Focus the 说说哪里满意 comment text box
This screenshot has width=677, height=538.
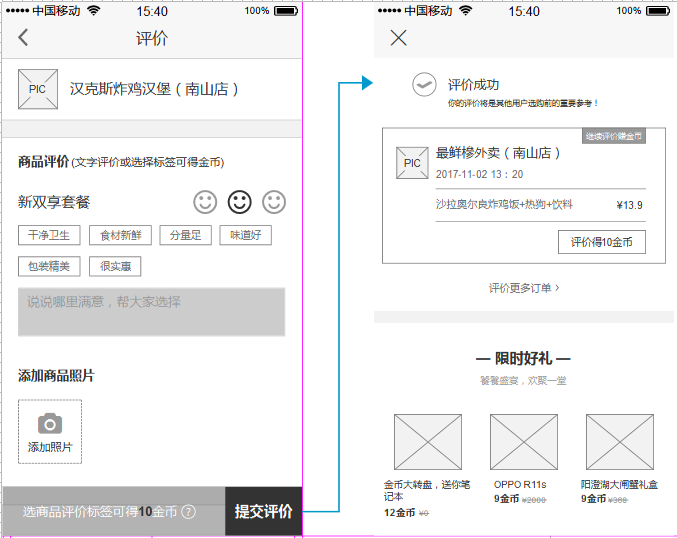152,312
